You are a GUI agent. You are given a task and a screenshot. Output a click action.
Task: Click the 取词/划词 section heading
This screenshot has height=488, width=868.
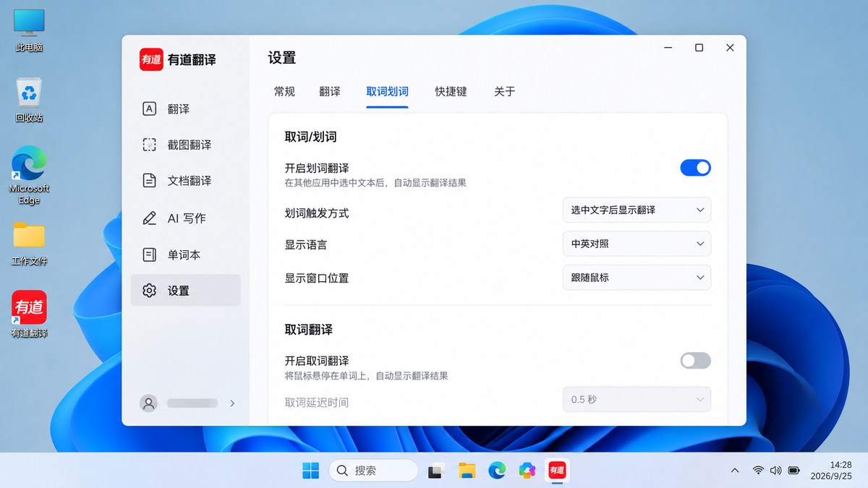click(310, 137)
